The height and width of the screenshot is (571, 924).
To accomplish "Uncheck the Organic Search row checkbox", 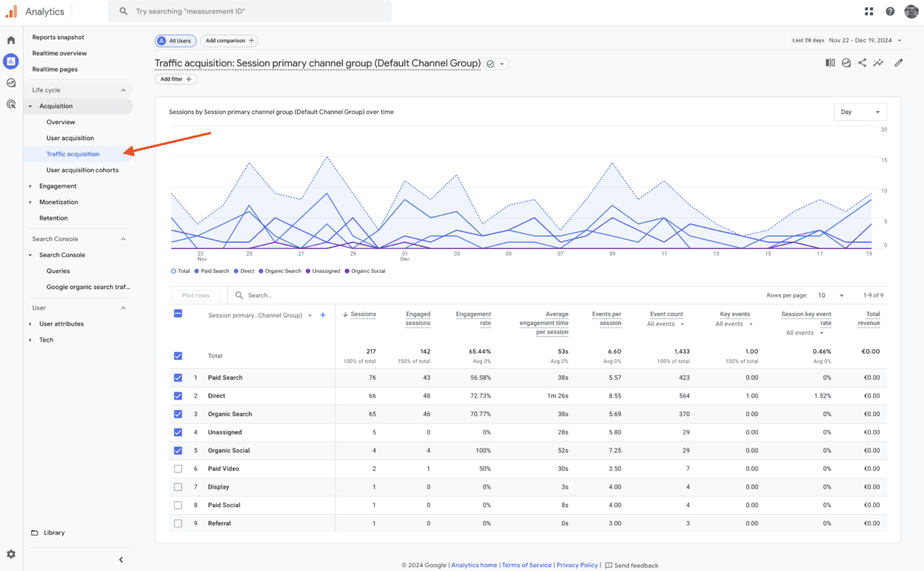I will (x=178, y=414).
